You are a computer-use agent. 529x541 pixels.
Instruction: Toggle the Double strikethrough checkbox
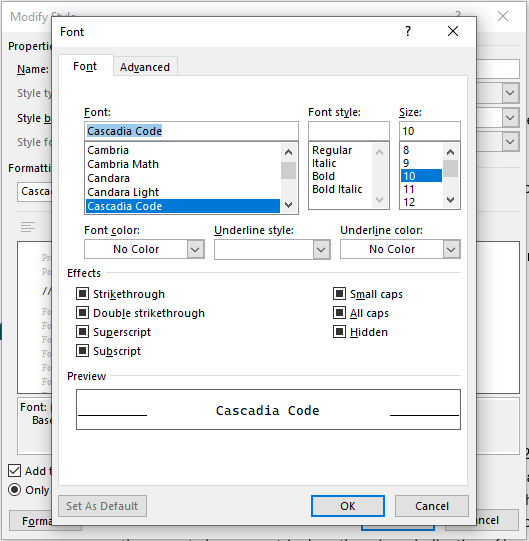click(x=82, y=313)
